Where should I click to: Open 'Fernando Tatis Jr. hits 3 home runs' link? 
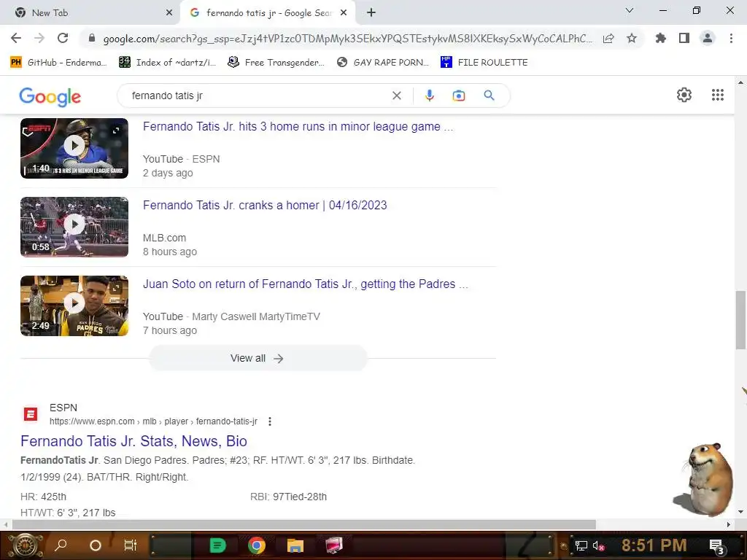[298, 126]
